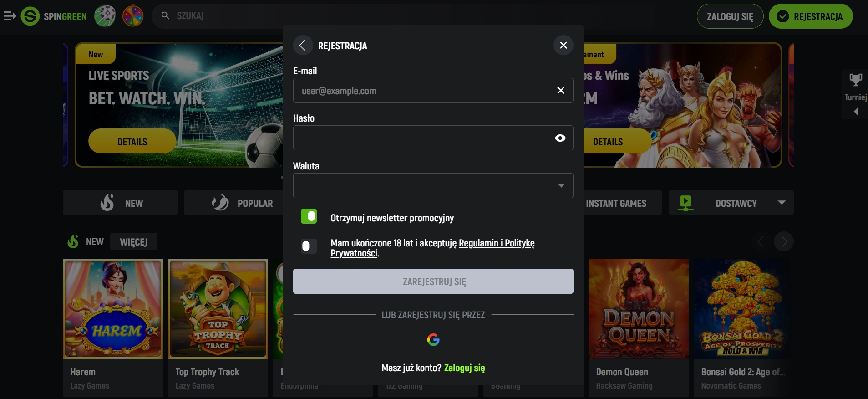Click the SpinGreen logo
Screen dimensions: 868x399
[x=54, y=16]
